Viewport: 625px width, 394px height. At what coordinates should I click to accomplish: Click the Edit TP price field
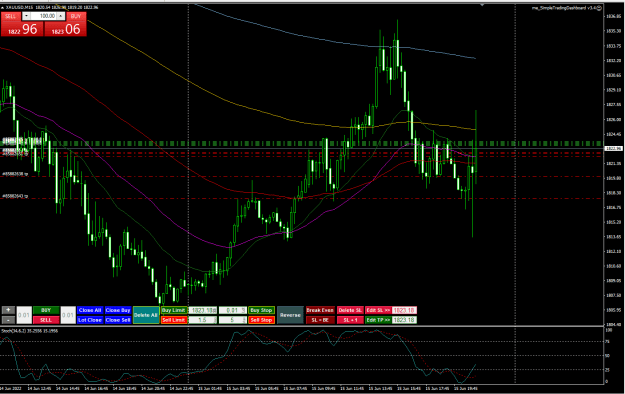[x=404, y=320]
